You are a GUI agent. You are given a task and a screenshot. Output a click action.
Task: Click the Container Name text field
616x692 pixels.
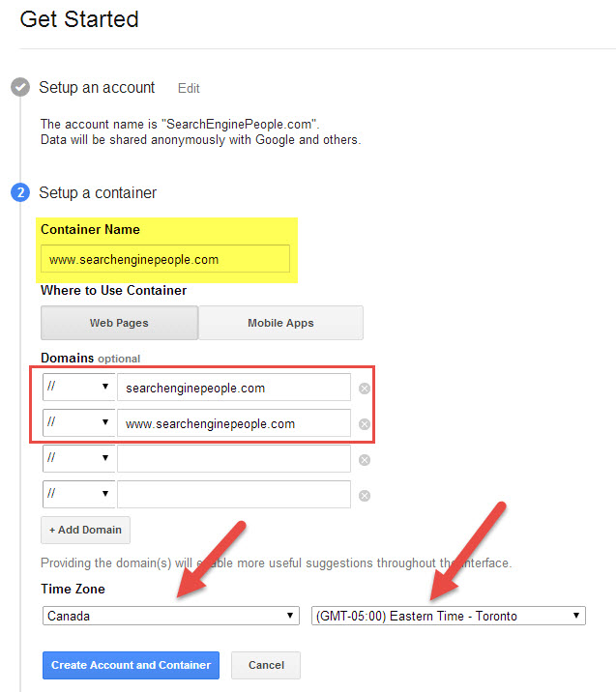click(x=164, y=259)
